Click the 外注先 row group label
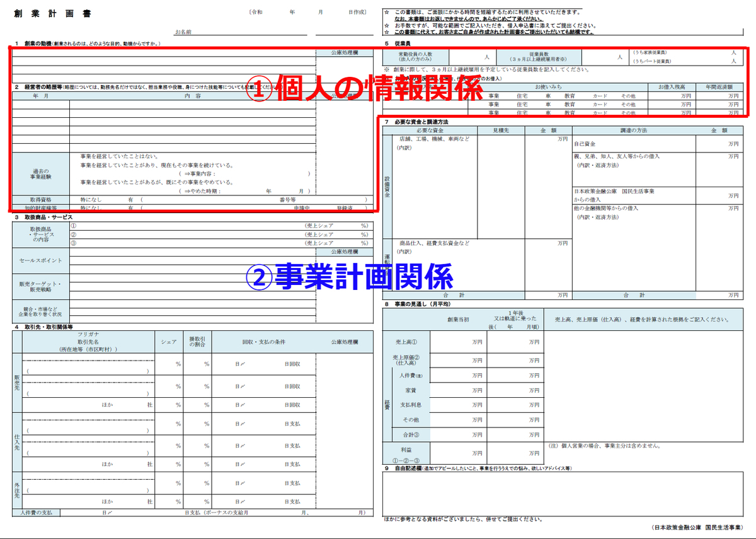Viewport: 756px width, 539px height. point(18,490)
